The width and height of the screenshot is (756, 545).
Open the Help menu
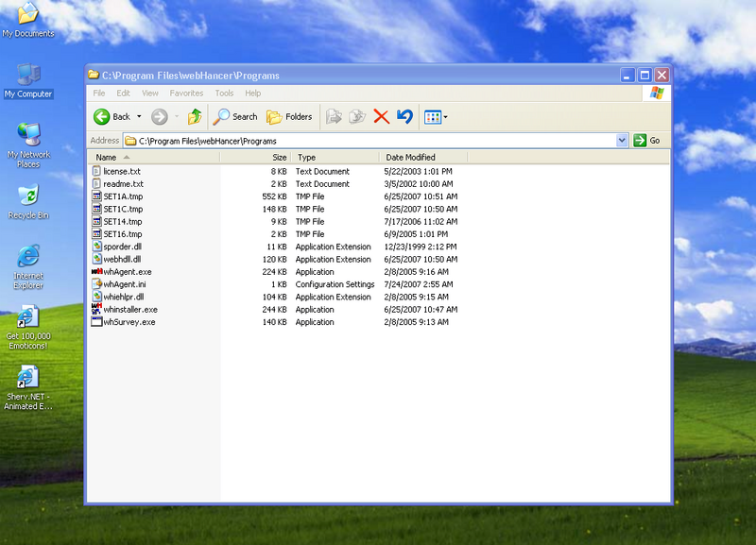(252, 93)
